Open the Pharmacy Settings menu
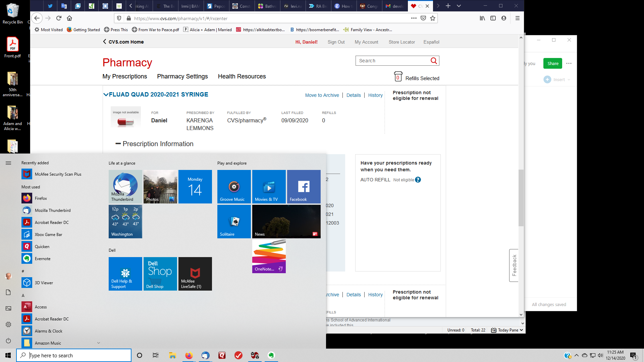Screen dimensions: 644x362 pos(182,76)
